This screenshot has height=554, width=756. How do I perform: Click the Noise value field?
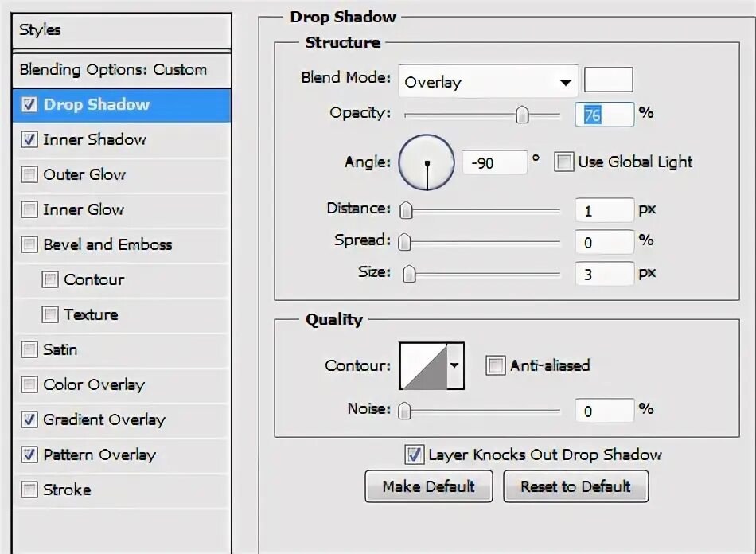(x=604, y=411)
